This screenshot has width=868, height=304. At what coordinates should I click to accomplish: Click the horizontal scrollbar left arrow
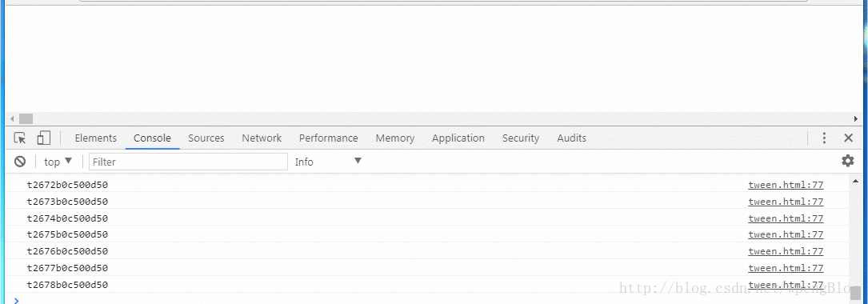pyautogui.click(x=12, y=119)
